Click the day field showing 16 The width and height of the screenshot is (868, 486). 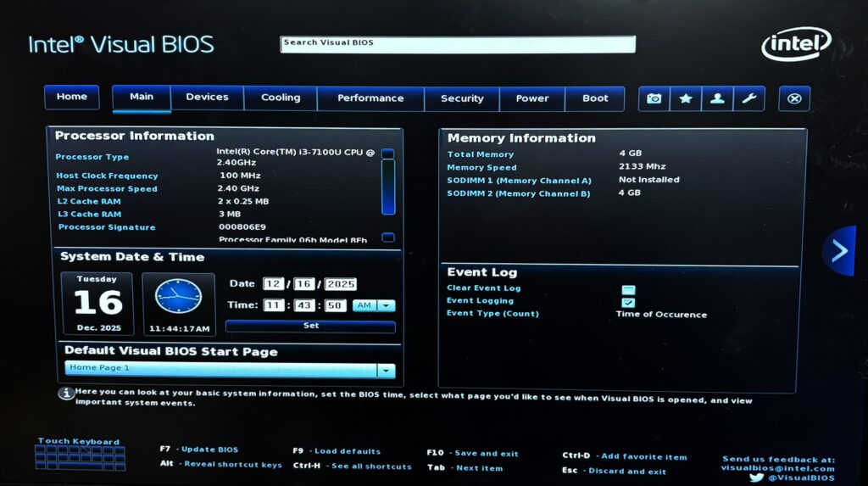pos(303,284)
